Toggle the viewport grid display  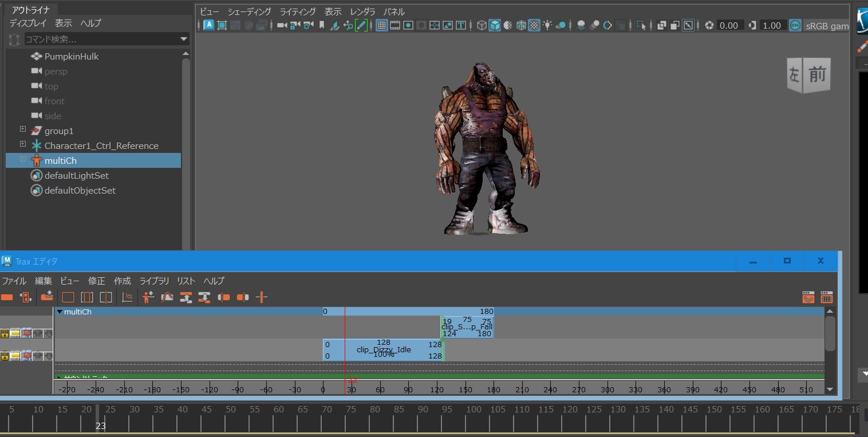[381, 25]
